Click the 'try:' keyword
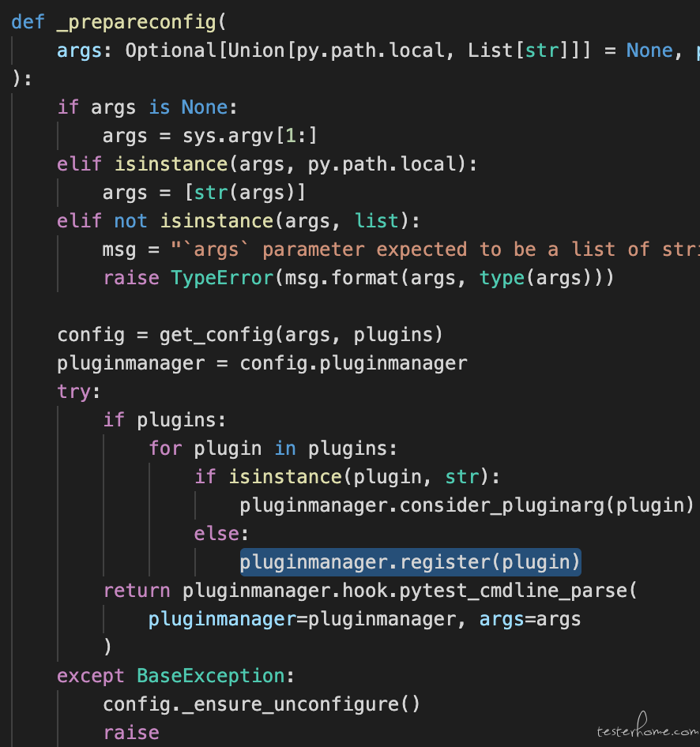Screen dimensions: 700x747 [x=78, y=392]
